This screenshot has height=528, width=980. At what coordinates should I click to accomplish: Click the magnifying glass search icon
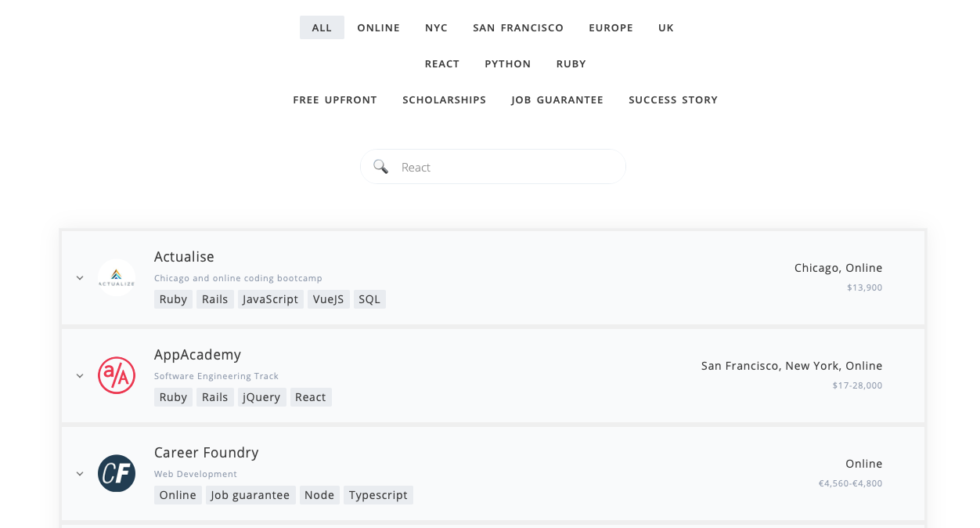click(x=380, y=166)
